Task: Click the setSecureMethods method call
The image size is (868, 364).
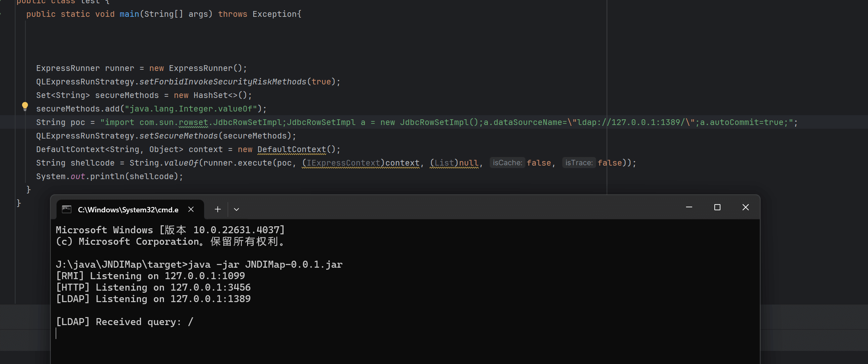Action: 179,136
